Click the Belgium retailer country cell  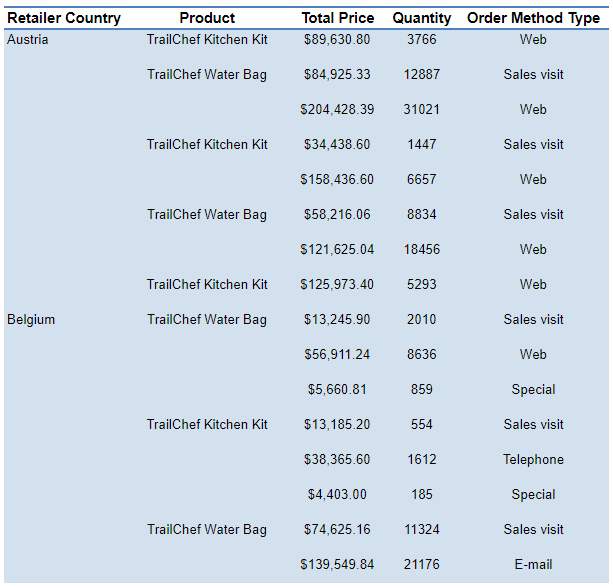pos(31,320)
